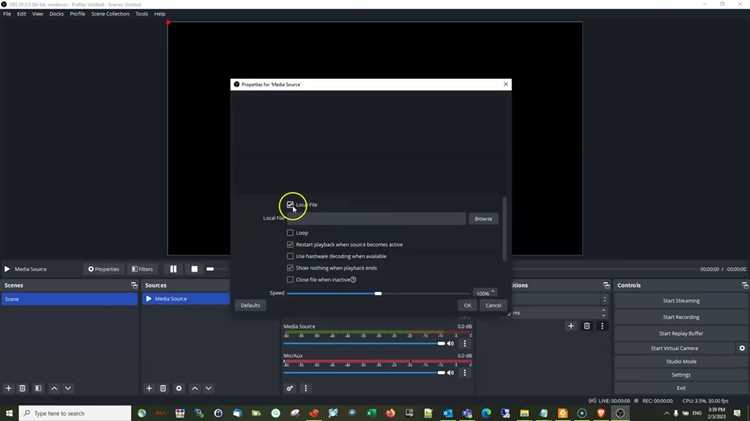750x421 pixels.
Task: Move scene up with the up arrow
Action: [54, 388]
